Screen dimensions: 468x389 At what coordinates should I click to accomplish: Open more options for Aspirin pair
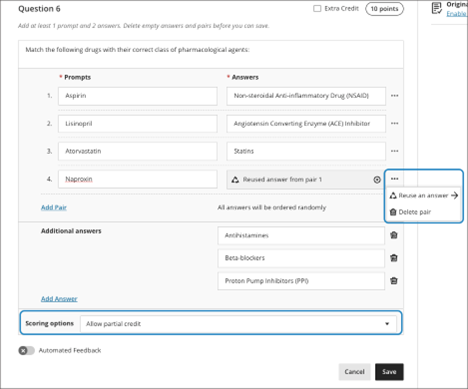tap(395, 96)
